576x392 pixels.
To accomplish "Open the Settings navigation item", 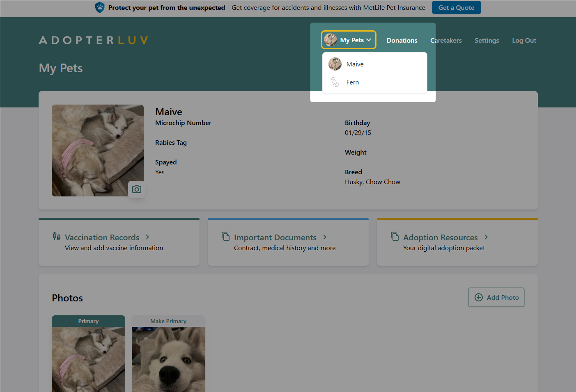I will pyautogui.click(x=487, y=40).
